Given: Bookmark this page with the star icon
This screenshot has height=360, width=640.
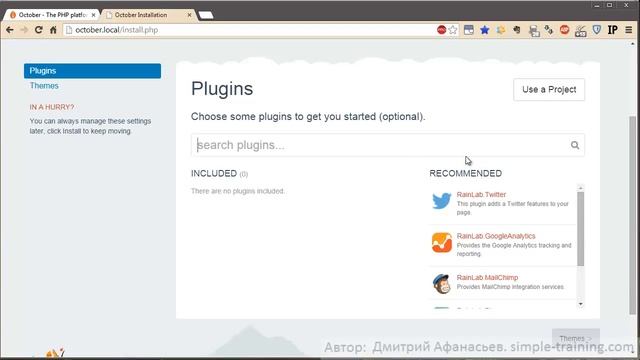Looking at the screenshot, I should point(453,30).
